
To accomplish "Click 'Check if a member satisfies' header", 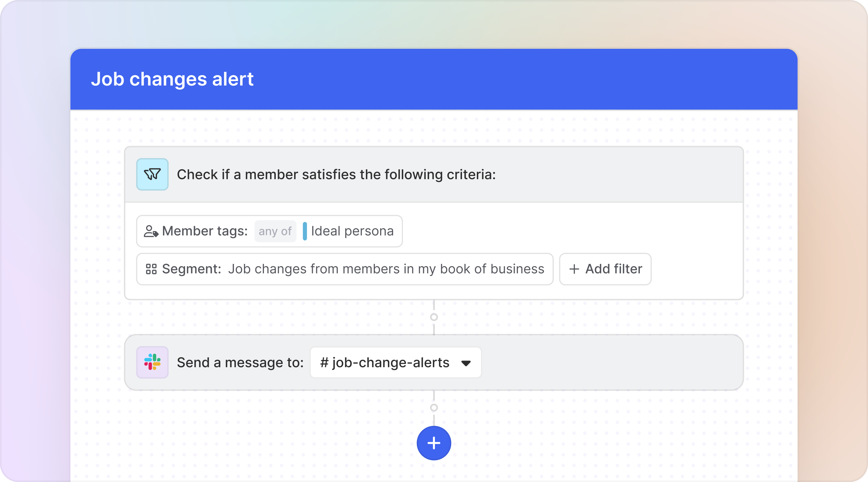I will [336, 174].
